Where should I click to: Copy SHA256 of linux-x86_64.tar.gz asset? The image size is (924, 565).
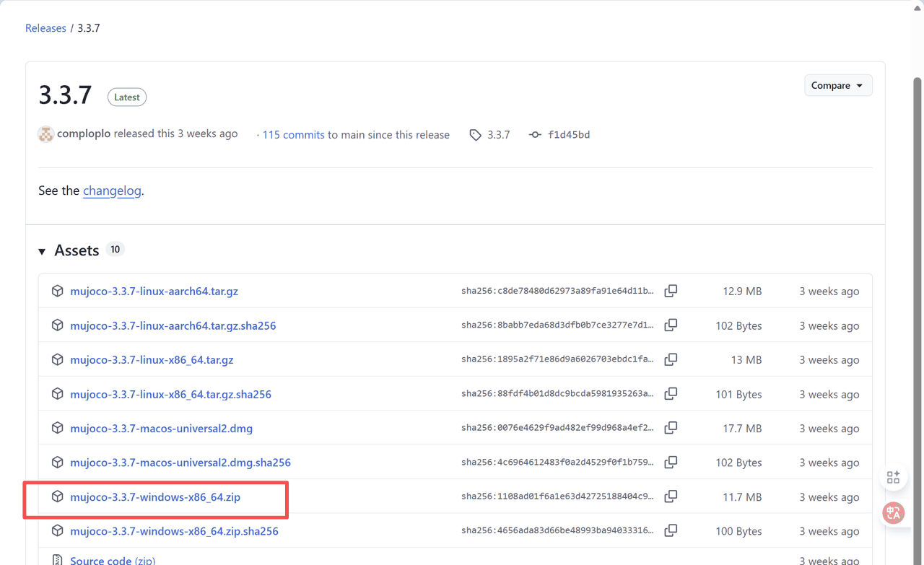pyautogui.click(x=671, y=359)
